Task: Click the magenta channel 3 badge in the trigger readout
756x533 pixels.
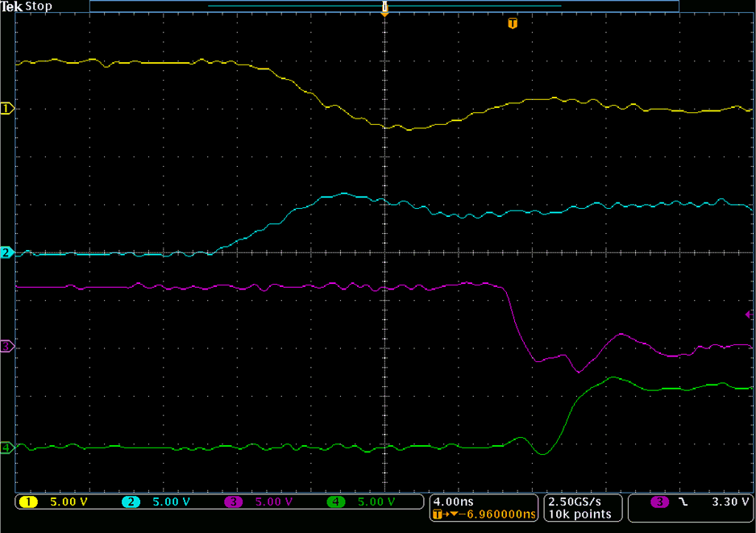Action: (659, 502)
